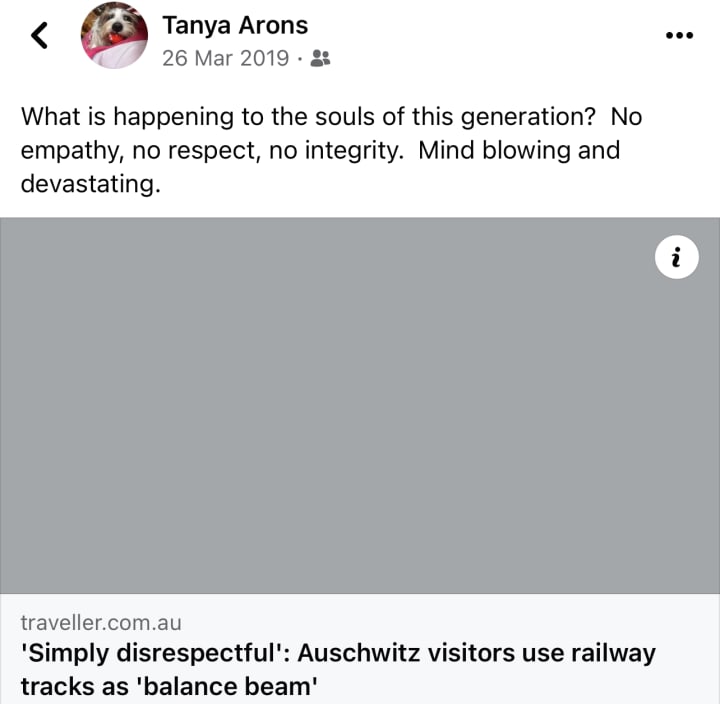This screenshot has height=704, width=720.
Task: Open the three-dot post options menu
Action: point(679,35)
